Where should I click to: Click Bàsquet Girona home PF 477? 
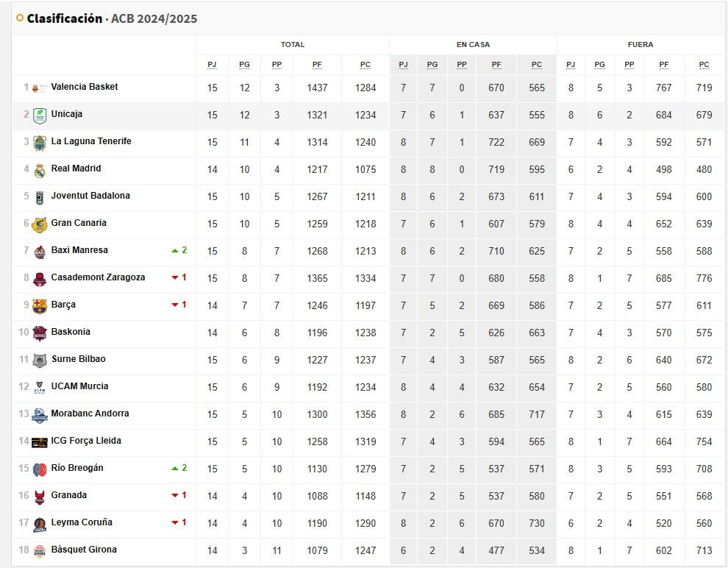click(496, 550)
